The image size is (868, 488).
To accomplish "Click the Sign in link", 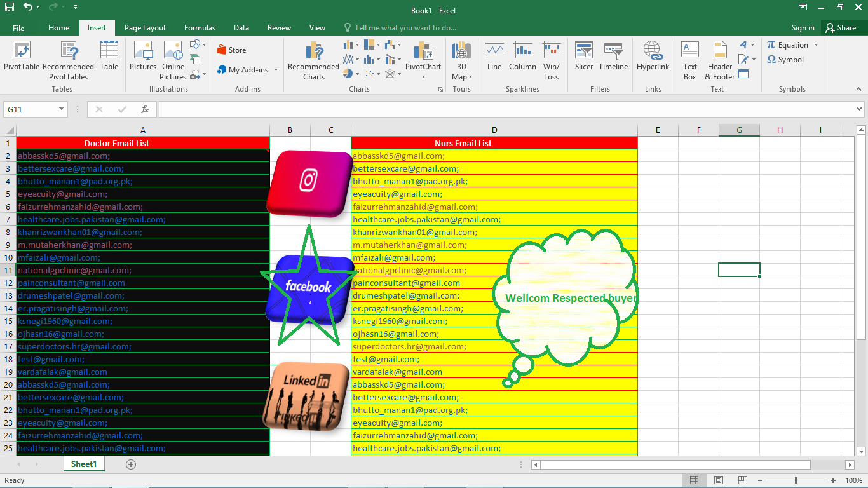I will 802,28.
